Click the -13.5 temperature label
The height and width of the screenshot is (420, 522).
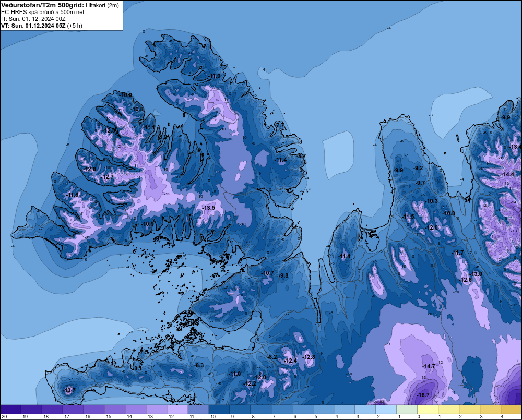point(209,208)
